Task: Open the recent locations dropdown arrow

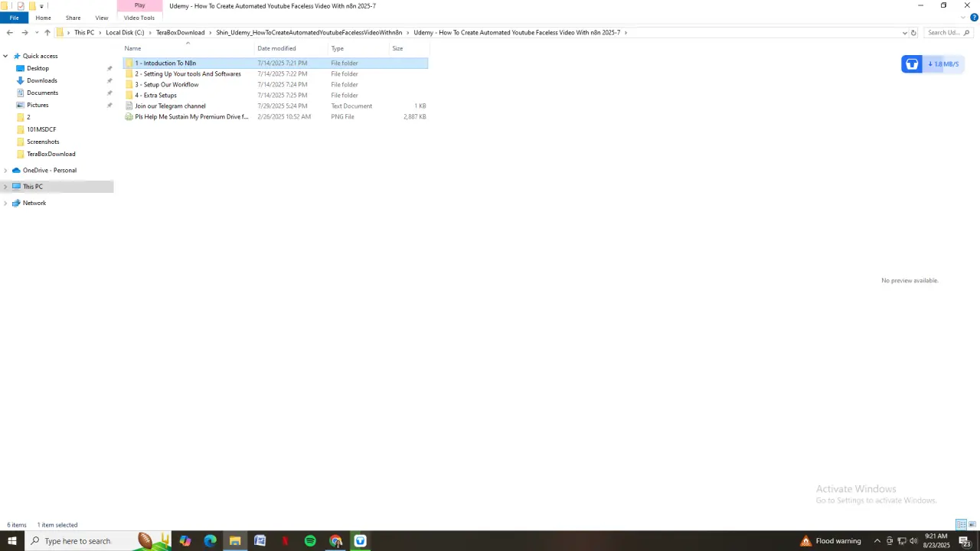Action: pyautogui.click(x=36, y=33)
